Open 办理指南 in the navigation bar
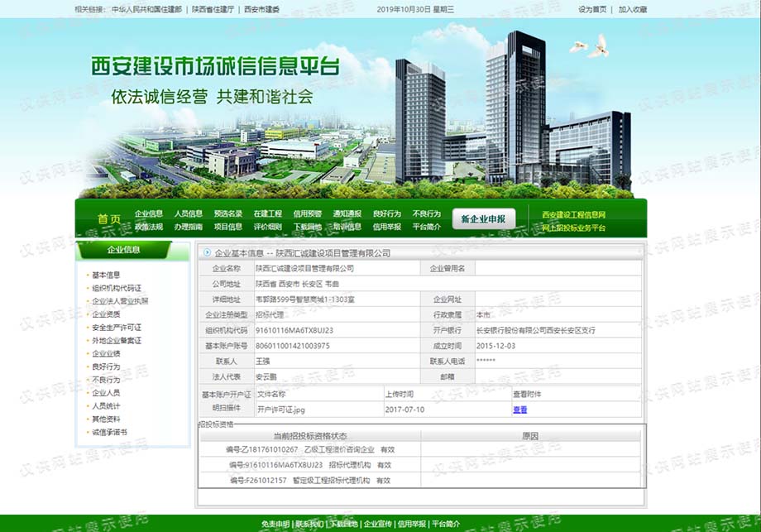Viewport: 761px width, 532px height. click(x=189, y=227)
